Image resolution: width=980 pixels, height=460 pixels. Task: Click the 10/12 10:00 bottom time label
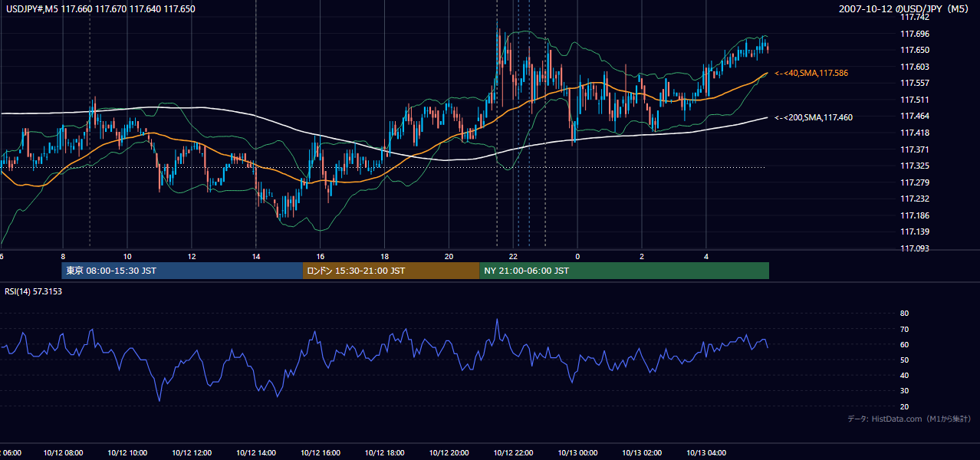pos(127,453)
